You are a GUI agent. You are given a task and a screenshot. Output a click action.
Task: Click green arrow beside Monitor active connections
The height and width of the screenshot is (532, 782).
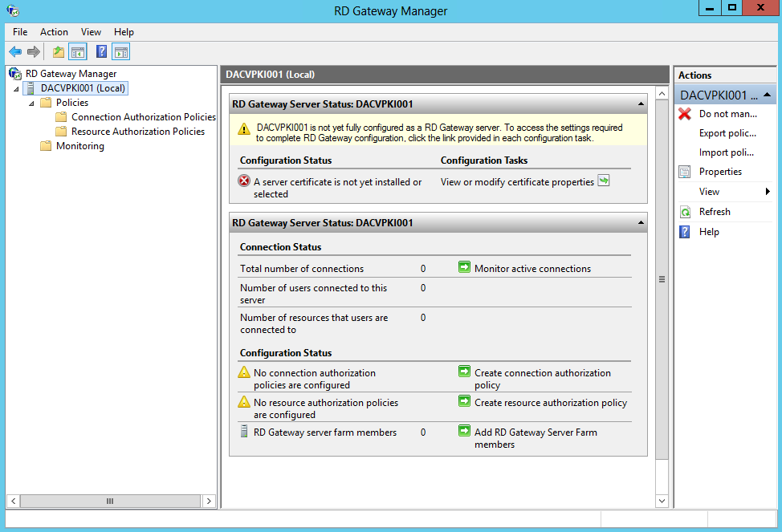click(x=464, y=267)
